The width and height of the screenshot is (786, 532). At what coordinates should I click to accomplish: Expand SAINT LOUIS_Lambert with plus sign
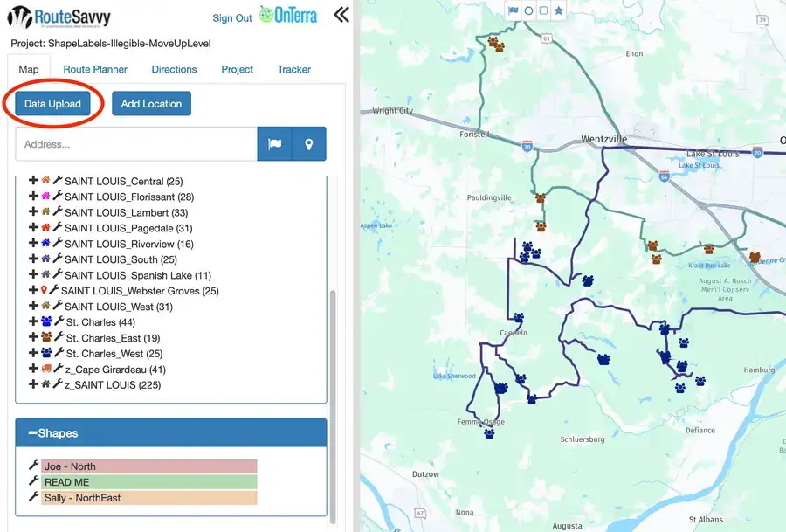click(33, 211)
